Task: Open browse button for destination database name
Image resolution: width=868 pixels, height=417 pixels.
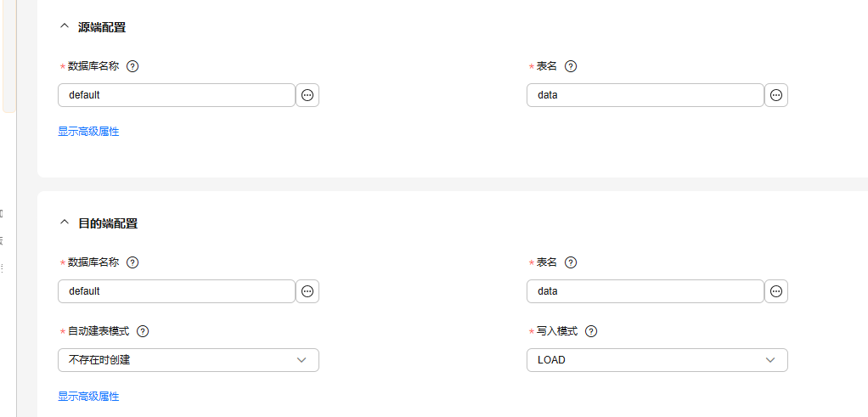Action: click(x=307, y=291)
